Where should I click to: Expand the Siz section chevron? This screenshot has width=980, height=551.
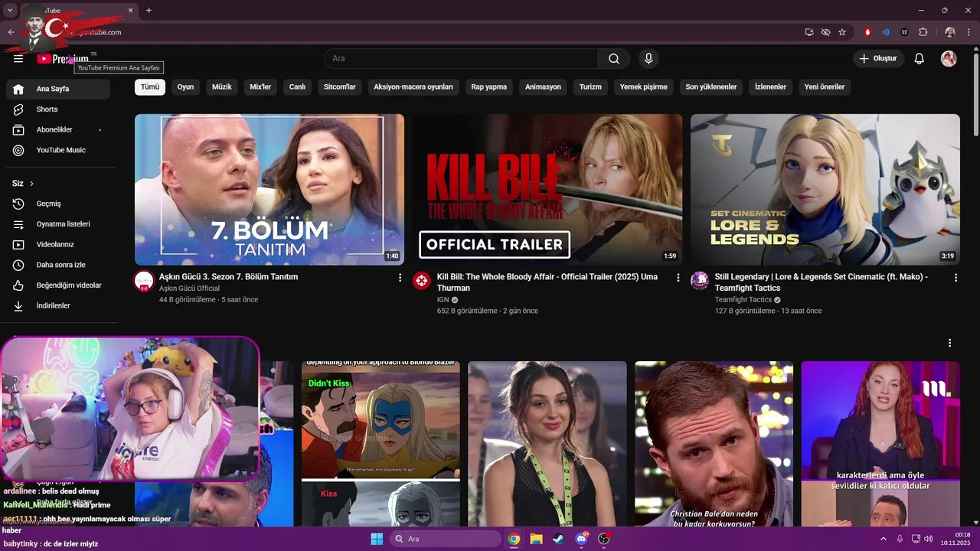point(31,184)
